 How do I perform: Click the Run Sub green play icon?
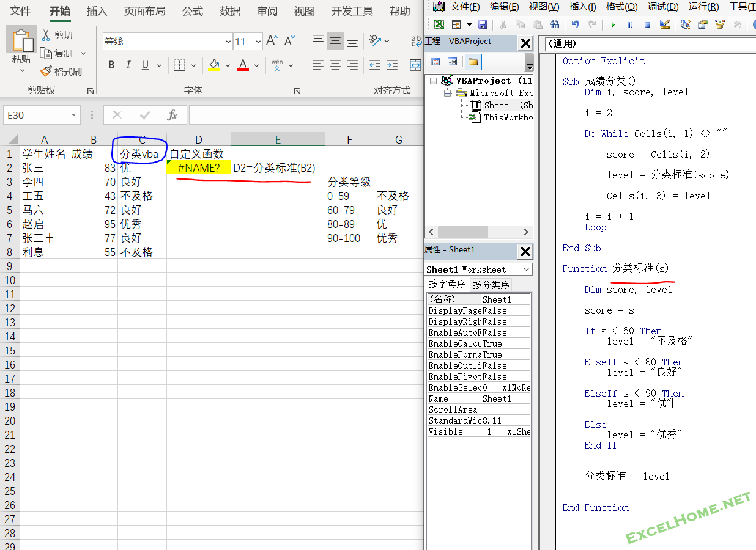click(x=612, y=24)
